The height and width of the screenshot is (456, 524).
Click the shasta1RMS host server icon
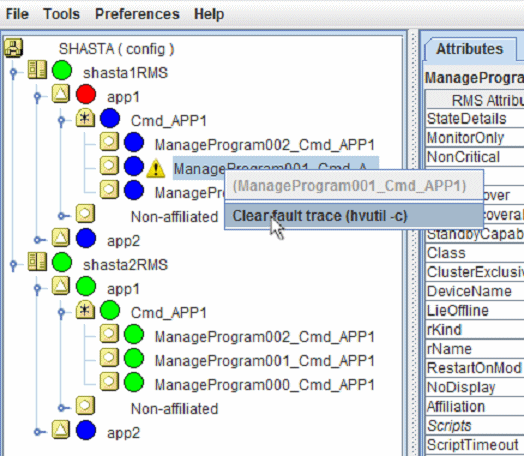(x=37, y=70)
